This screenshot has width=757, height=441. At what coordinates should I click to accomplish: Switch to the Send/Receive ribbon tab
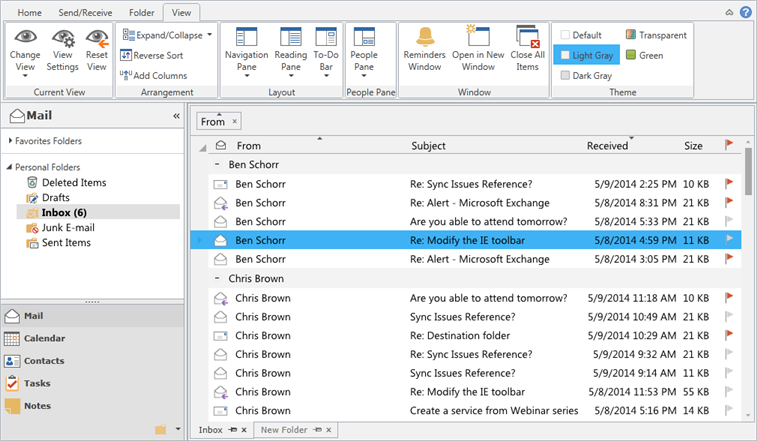85,12
